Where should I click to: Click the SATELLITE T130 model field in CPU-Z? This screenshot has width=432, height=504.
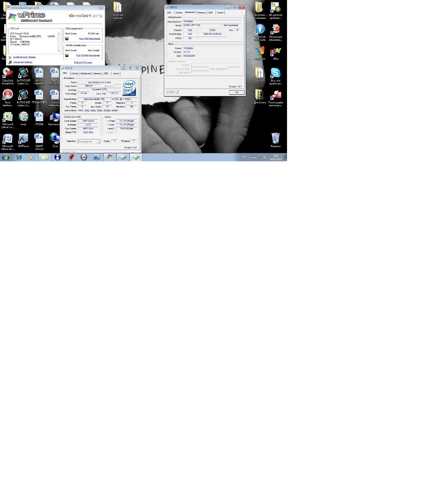pyautogui.click(x=201, y=25)
